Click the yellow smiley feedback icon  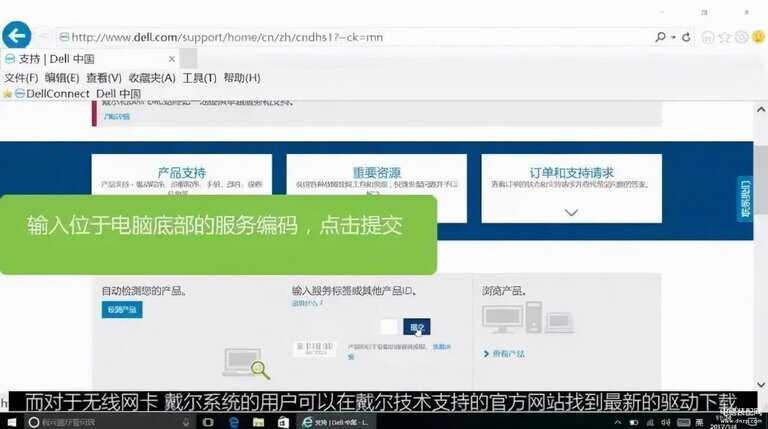pyautogui.click(x=758, y=37)
